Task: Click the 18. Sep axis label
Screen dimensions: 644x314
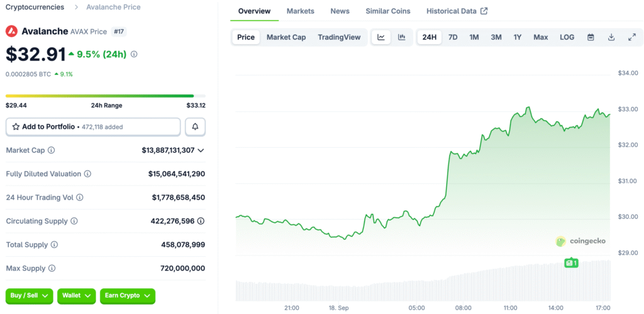Action: point(339,307)
